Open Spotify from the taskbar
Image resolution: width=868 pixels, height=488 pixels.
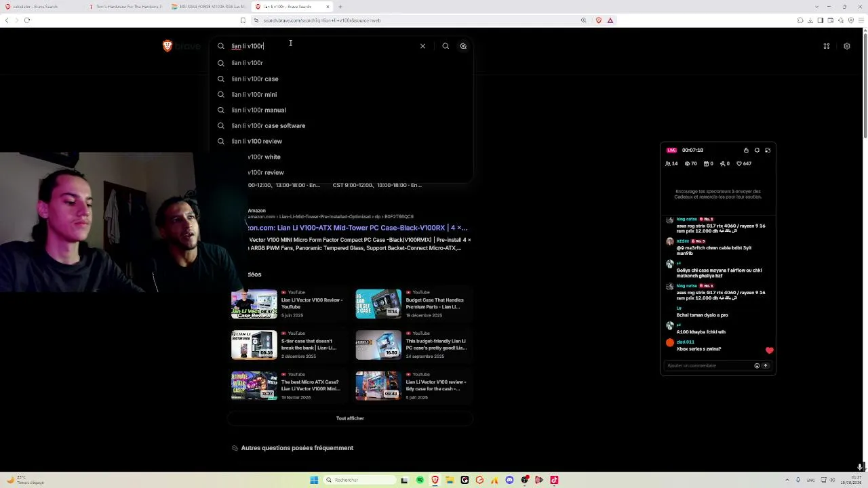[x=420, y=480]
